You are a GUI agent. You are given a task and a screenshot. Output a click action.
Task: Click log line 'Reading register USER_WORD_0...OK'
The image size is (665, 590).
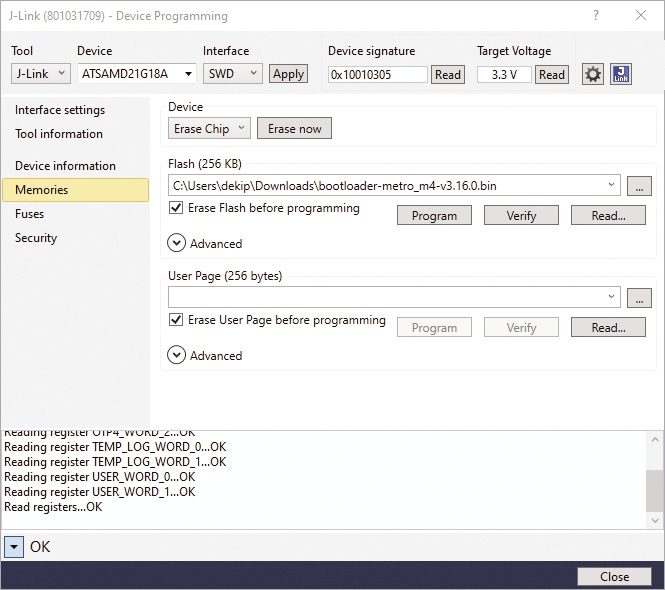click(x=100, y=477)
